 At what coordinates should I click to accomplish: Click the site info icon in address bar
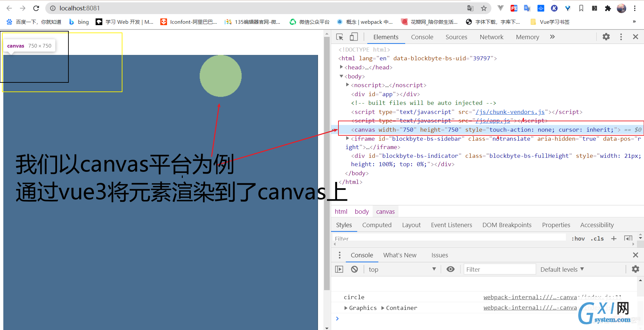coord(53,8)
